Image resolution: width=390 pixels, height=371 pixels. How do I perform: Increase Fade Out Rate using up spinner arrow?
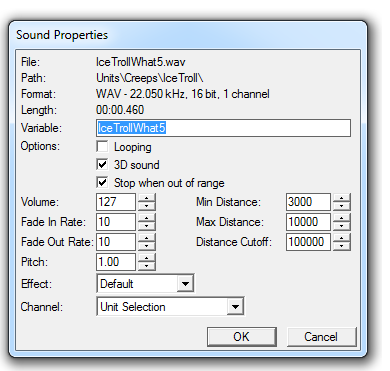click(146, 238)
